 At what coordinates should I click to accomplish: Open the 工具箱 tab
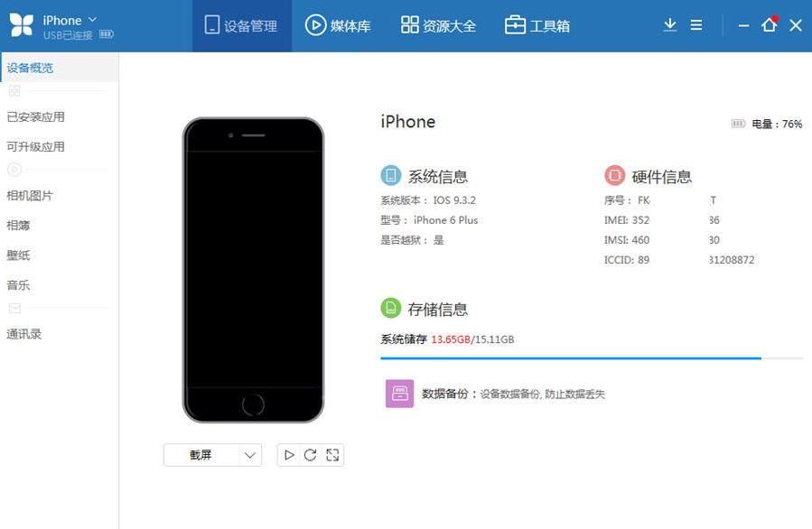[537, 25]
